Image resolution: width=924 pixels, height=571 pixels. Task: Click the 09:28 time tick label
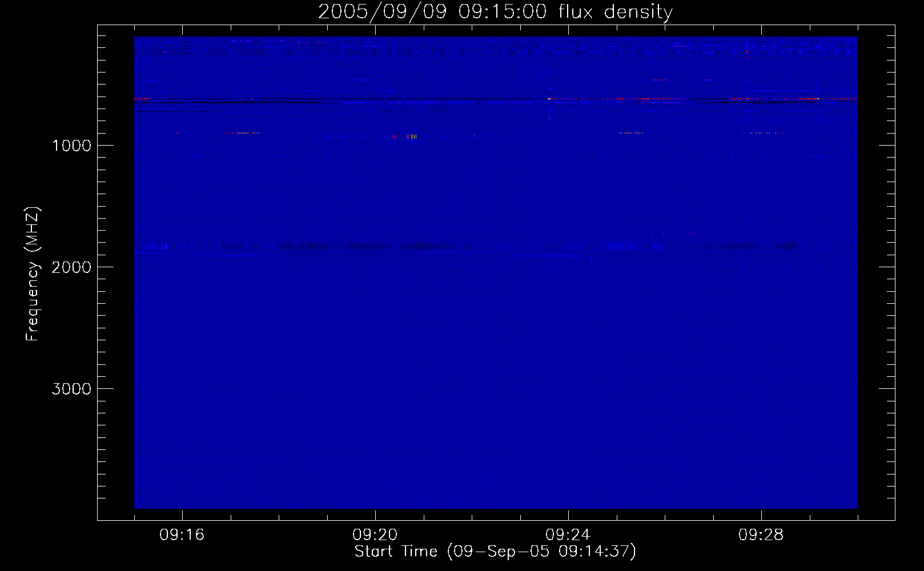point(761,534)
